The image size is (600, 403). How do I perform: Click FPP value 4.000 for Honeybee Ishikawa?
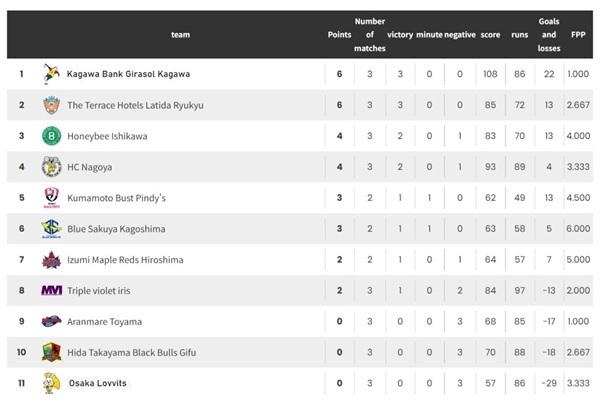coord(578,136)
